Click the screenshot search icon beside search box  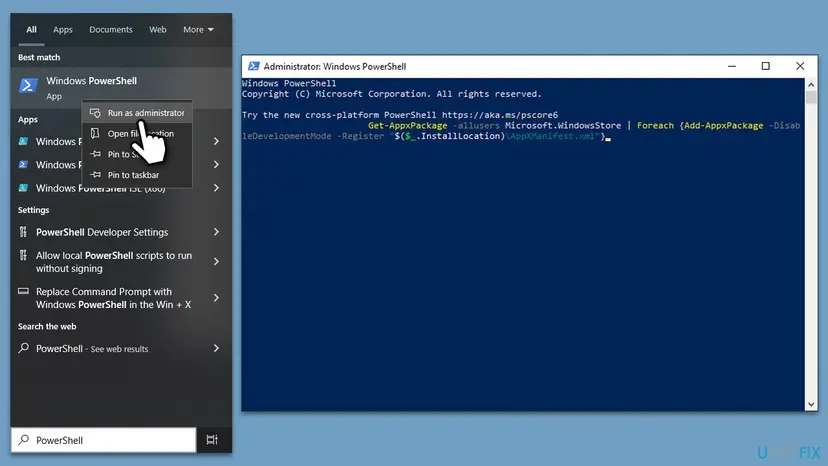212,440
